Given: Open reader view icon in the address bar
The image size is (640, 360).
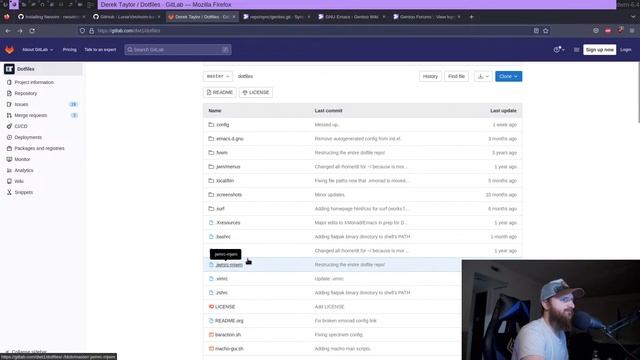Looking at the screenshot, I should point(536,31).
